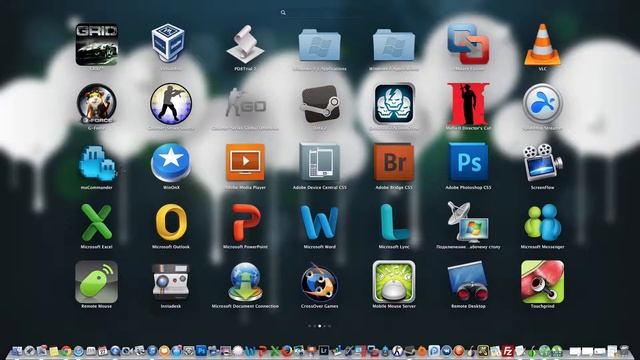The width and height of the screenshot is (640, 360).
Task: Launch Mafia II Director's Cut
Action: tap(468, 104)
